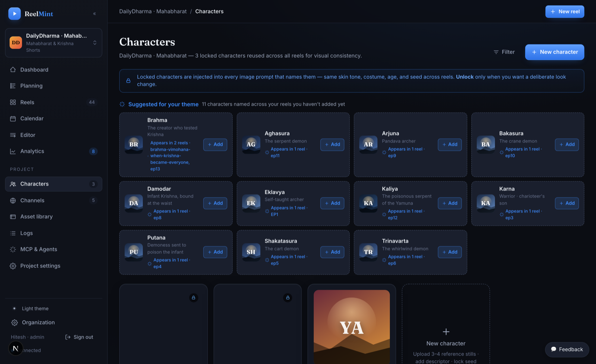Click the Feedback speech bubble icon

[x=554, y=349]
